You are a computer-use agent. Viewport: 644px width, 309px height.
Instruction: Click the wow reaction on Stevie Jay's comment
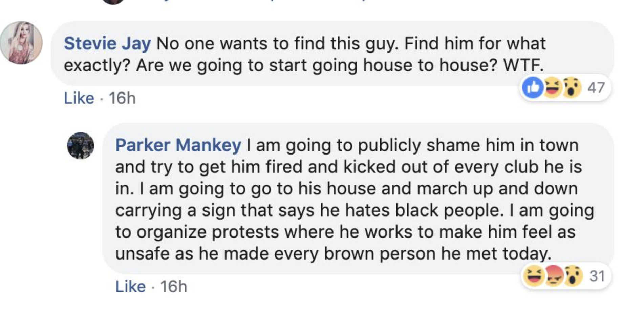(x=572, y=88)
